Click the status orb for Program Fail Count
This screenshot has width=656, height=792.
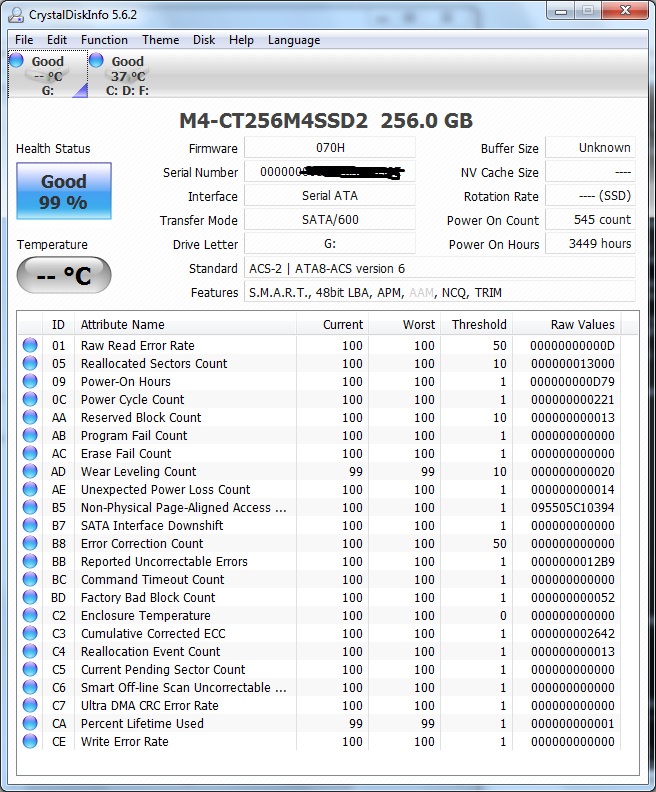(30, 435)
